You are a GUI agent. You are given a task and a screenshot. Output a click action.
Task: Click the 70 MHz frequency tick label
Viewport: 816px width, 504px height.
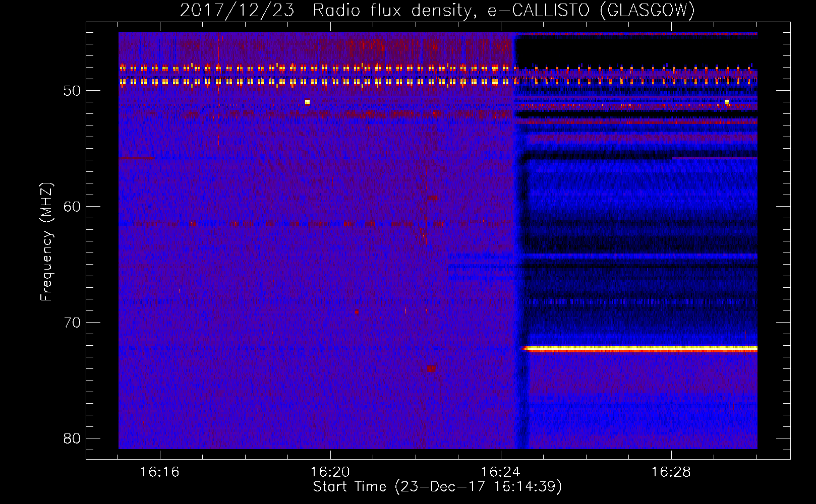pyautogui.click(x=72, y=323)
